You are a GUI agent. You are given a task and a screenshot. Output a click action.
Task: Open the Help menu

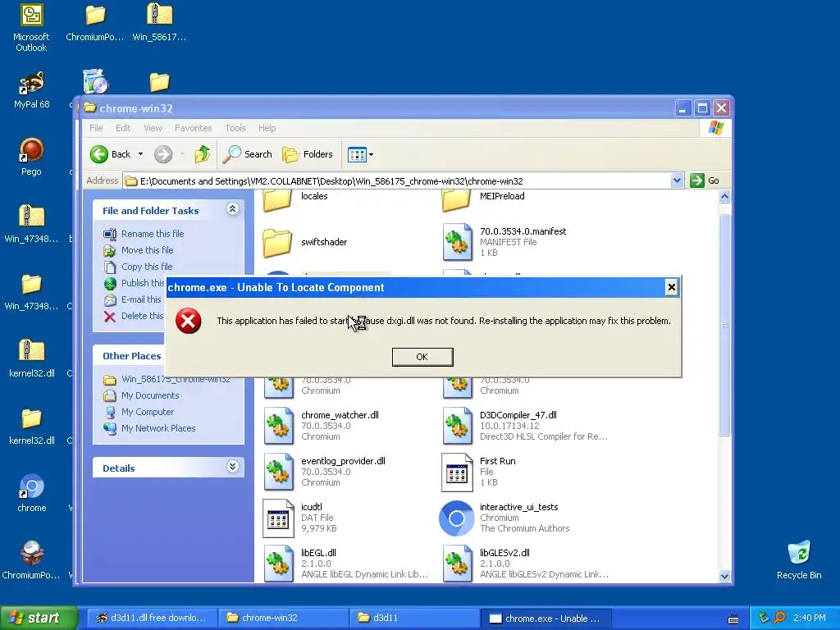point(267,128)
